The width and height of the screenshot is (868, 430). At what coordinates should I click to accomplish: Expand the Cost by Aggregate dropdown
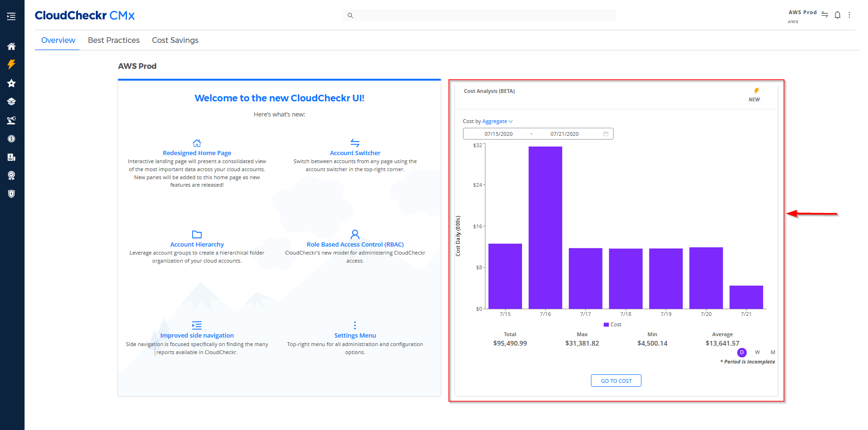497,121
